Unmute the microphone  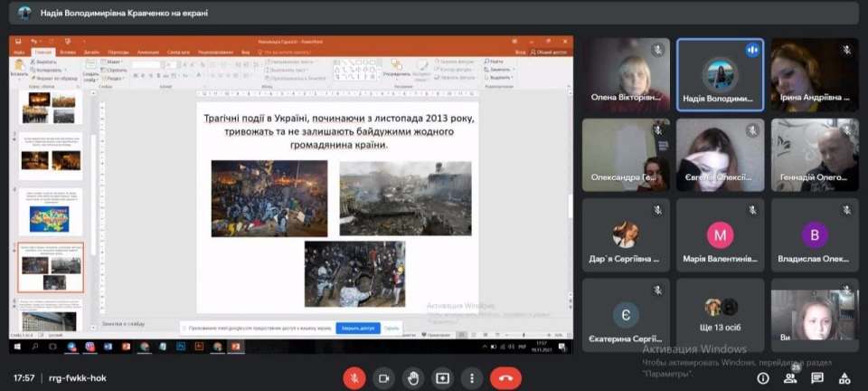[355, 377]
